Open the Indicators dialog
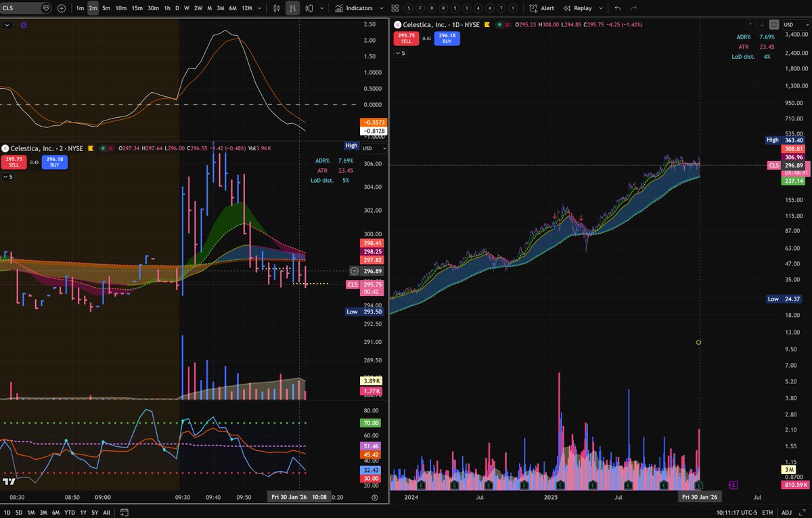This screenshot has width=812, height=518. pyautogui.click(x=354, y=8)
